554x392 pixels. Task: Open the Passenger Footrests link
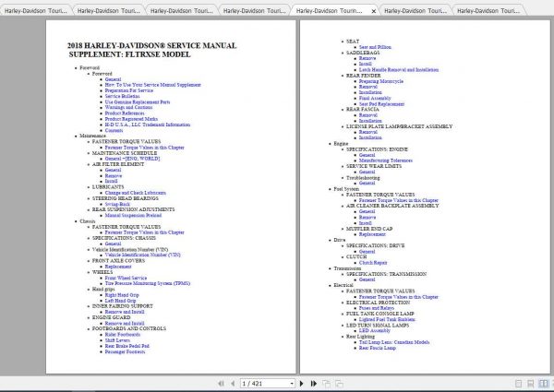[125, 351]
